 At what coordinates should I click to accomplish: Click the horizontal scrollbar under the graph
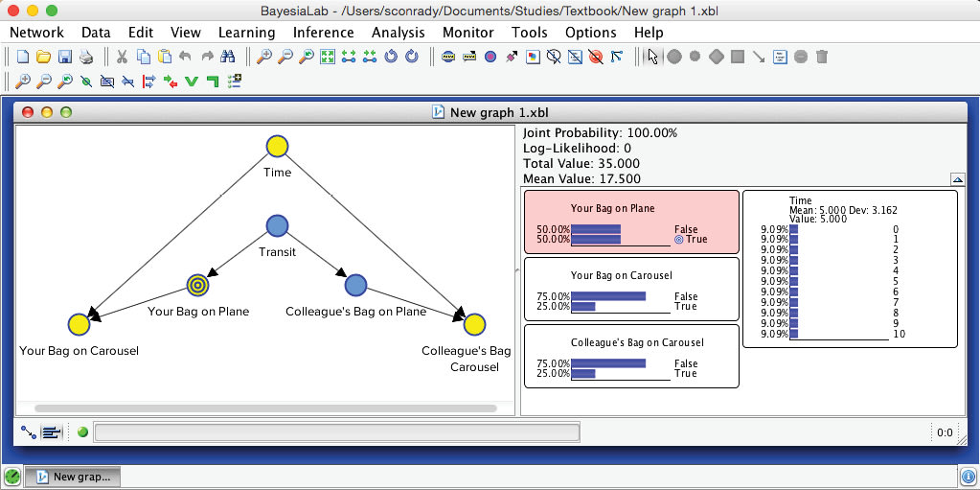tap(265, 408)
